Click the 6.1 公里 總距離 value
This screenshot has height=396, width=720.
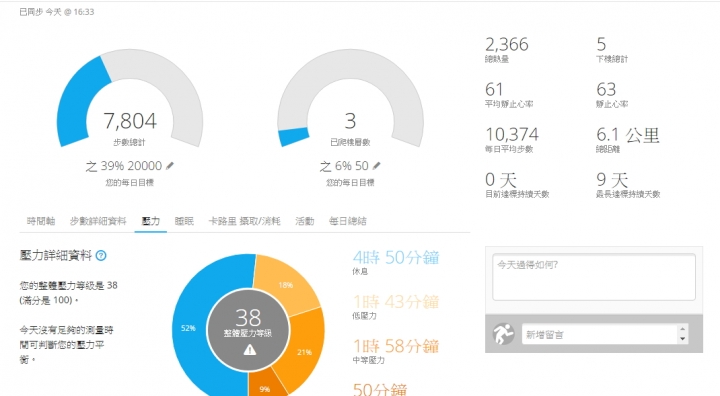628,135
